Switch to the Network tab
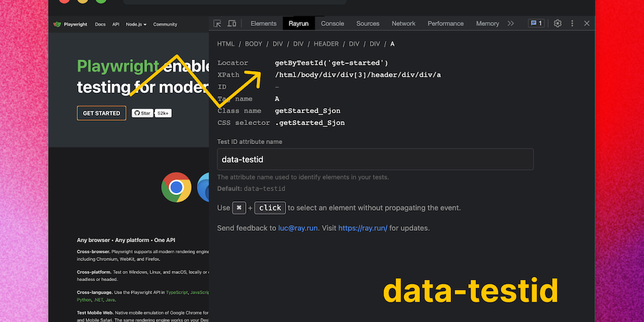 point(404,23)
